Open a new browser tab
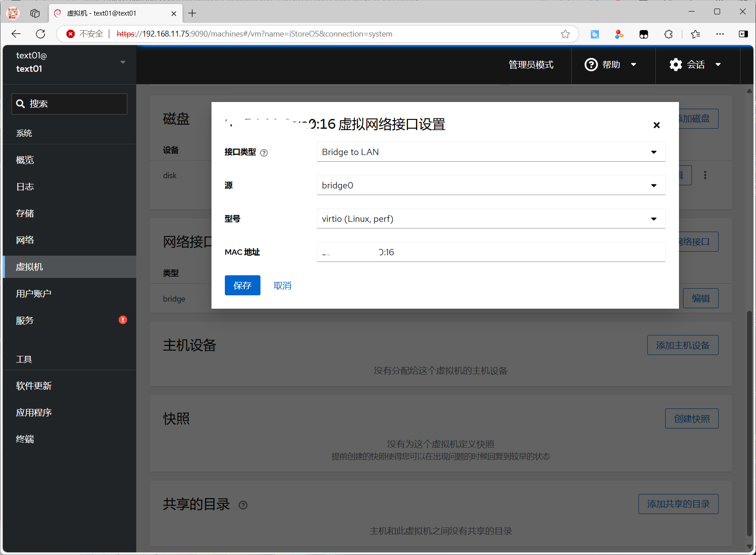The image size is (756, 555). coord(192,13)
